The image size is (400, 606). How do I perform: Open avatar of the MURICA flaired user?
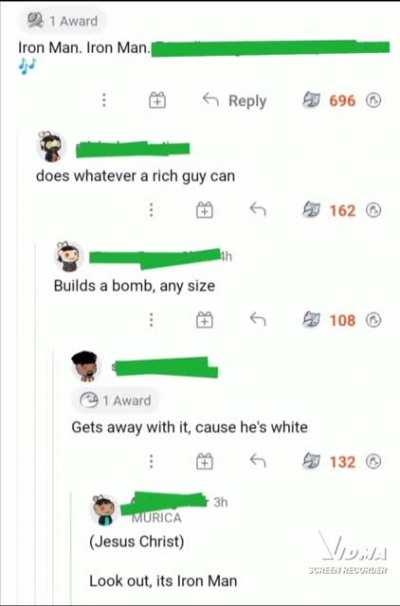tap(104, 510)
